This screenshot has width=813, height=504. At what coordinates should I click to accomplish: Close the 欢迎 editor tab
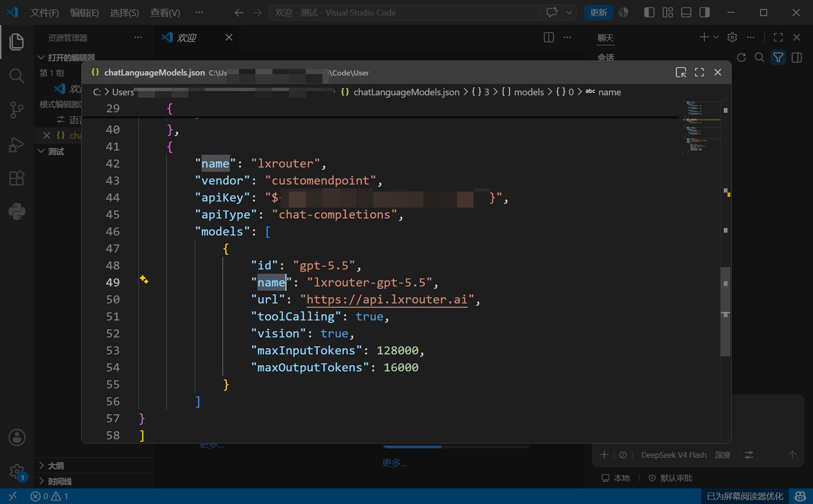[x=229, y=37]
